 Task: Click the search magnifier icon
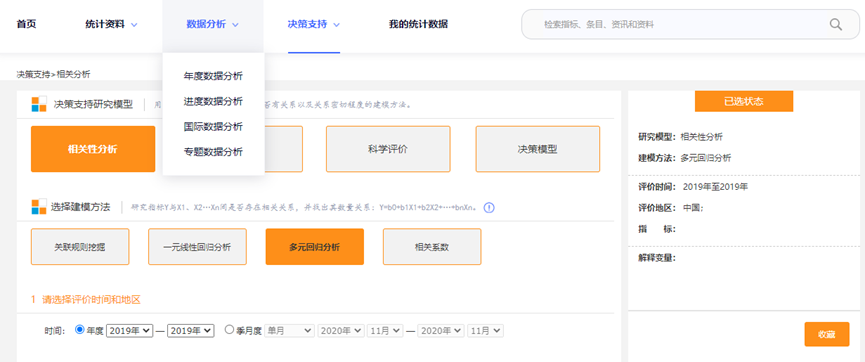pos(836,24)
